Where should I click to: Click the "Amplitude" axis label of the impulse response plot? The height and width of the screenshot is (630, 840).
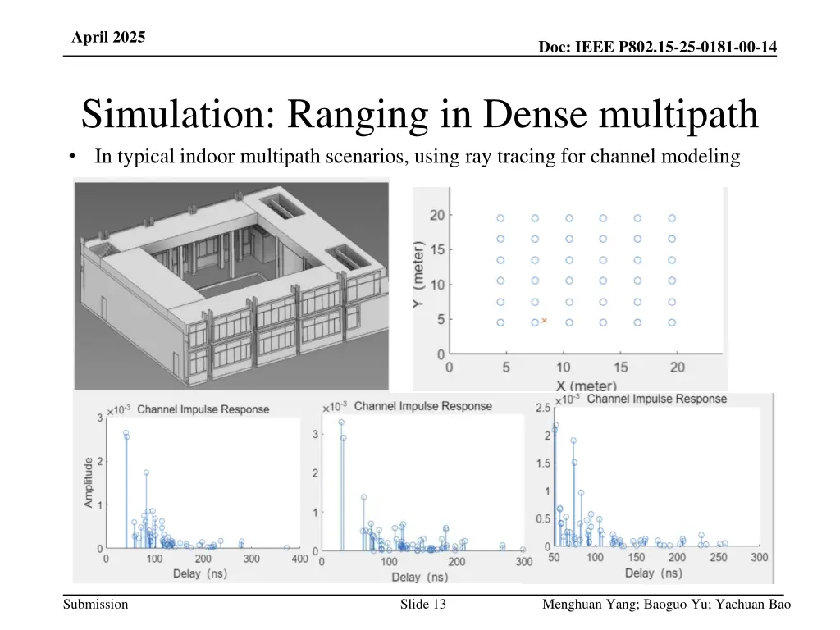[89, 482]
